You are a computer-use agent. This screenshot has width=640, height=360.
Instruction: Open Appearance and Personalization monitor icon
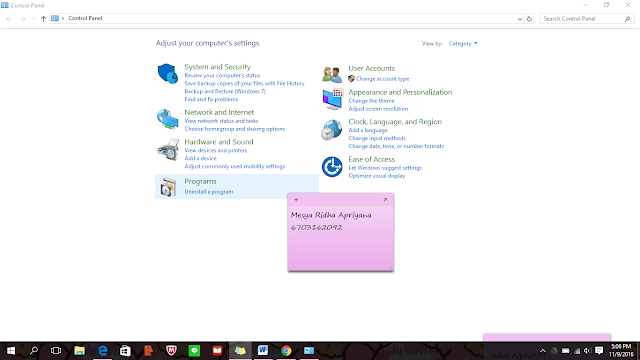tap(332, 99)
